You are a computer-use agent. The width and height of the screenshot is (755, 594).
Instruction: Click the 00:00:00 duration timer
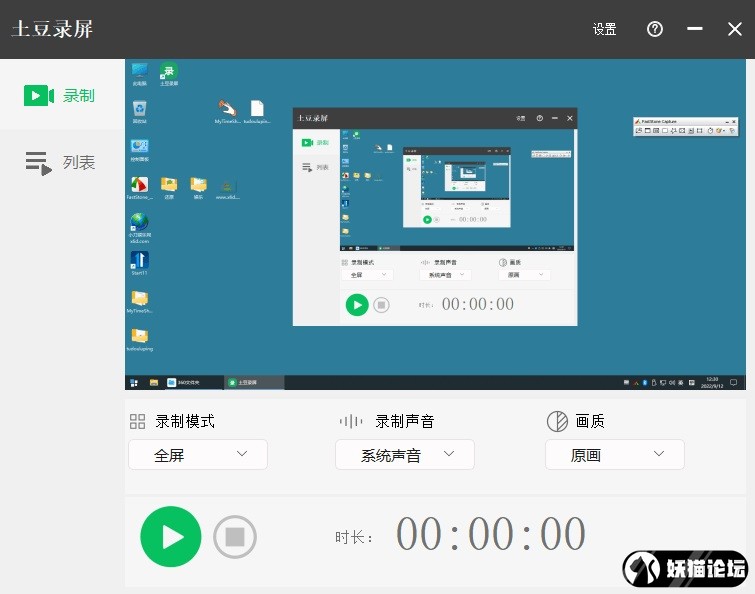tap(491, 533)
